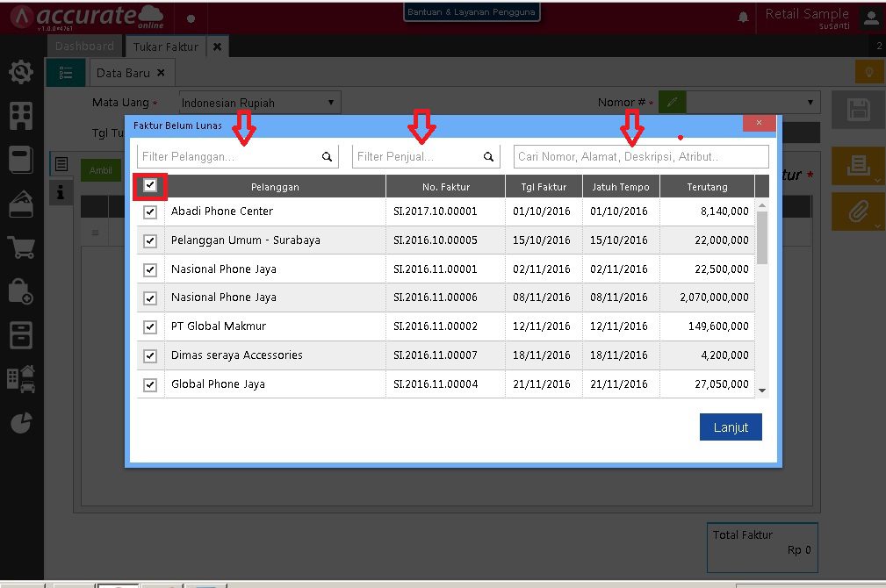Sort by the Jatuh Tempo column header
The height and width of the screenshot is (588, 886).
(621, 187)
